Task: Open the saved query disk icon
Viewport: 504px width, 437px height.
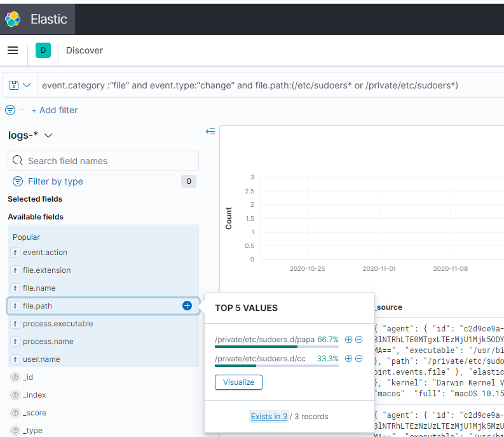Action: click(x=14, y=85)
